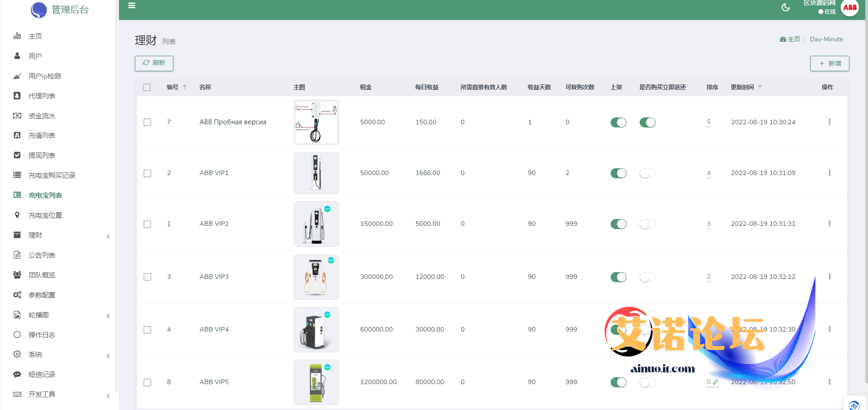
Task: Click the 参数配置 gears icon
Action: point(17,295)
